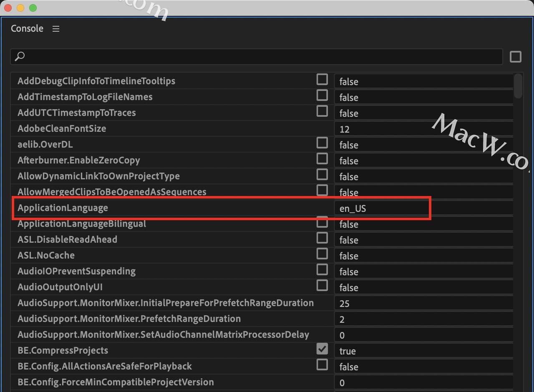Screen dimensions: 534x392
Task: Select Afterburner.EnableZeroCopy label
Action: coord(79,160)
